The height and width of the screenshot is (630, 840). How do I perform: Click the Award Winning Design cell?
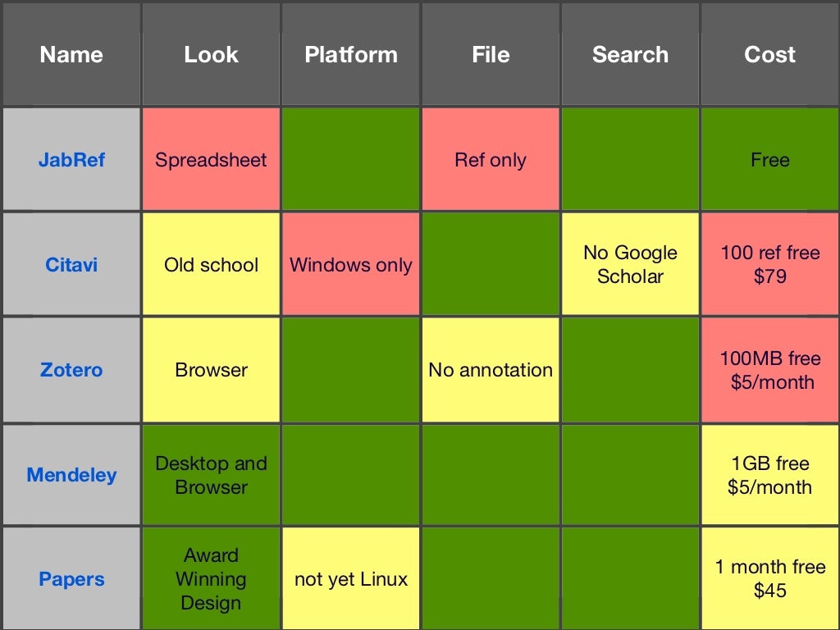pyautogui.click(x=211, y=578)
